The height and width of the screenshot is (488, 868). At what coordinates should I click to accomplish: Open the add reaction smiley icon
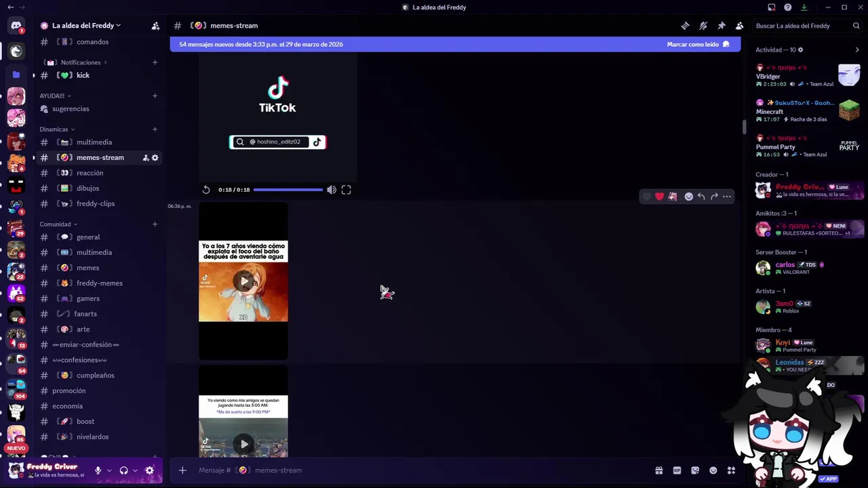click(x=688, y=197)
